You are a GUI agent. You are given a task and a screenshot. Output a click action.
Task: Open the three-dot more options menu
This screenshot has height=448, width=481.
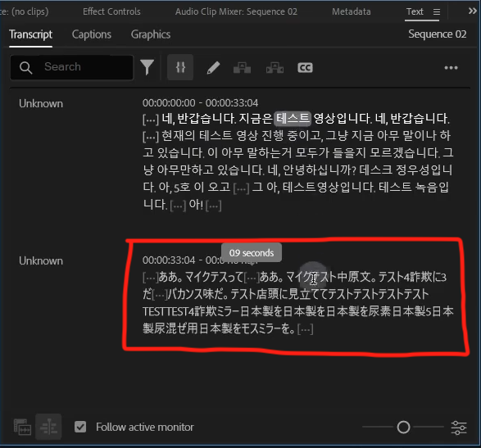pos(451,67)
